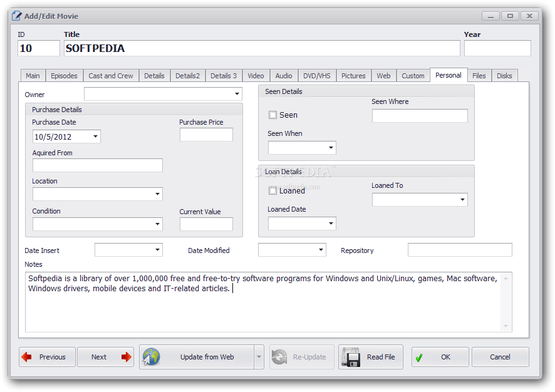Image resolution: width=555 pixels, height=392 pixels.
Task: Maximize the Add/Edit Movie window
Action: (x=510, y=16)
